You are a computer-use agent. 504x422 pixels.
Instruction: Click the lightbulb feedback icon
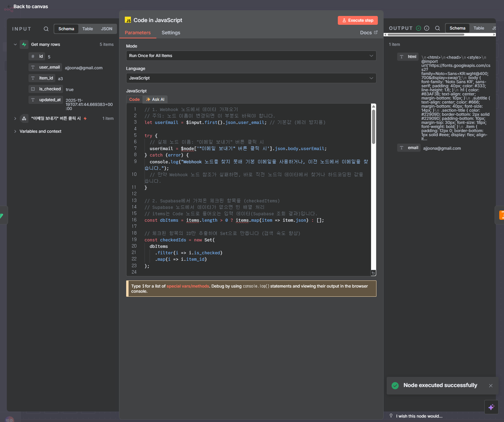391,416
